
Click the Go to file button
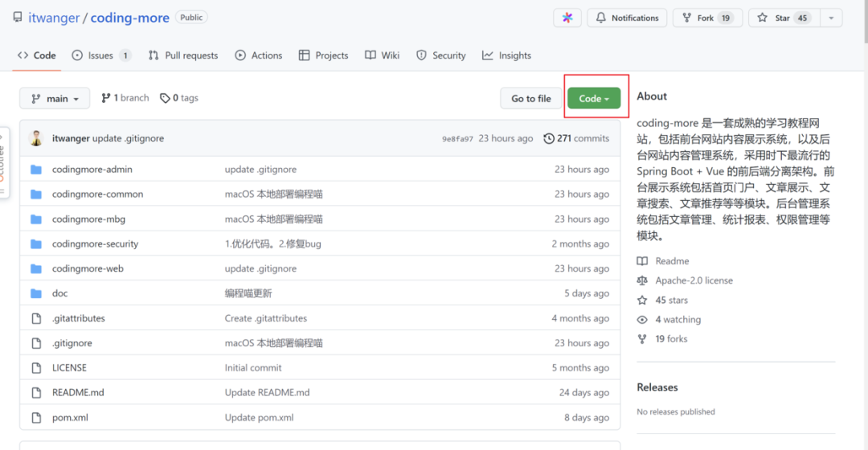click(x=531, y=99)
